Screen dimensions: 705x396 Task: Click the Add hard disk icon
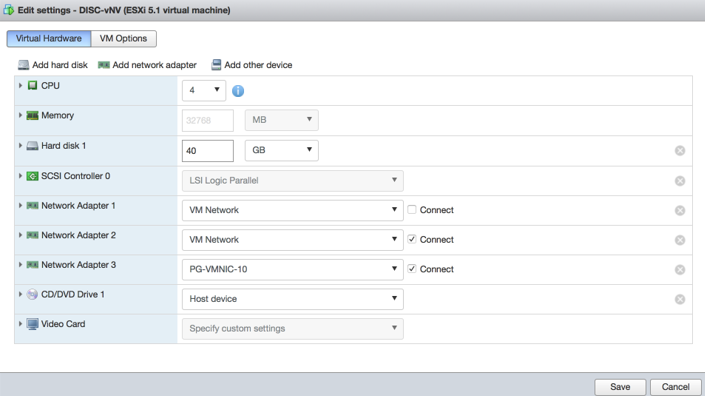tap(23, 65)
